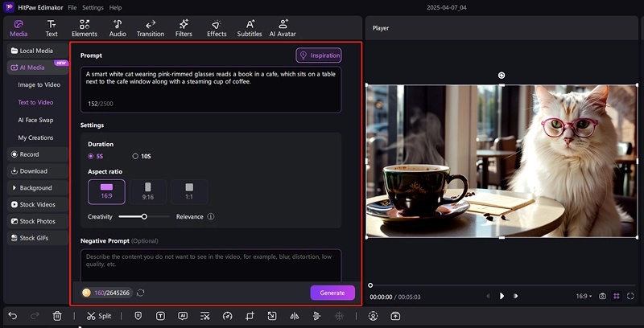Click the Generate button
This screenshot has height=328, width=644.
[332, 293]
